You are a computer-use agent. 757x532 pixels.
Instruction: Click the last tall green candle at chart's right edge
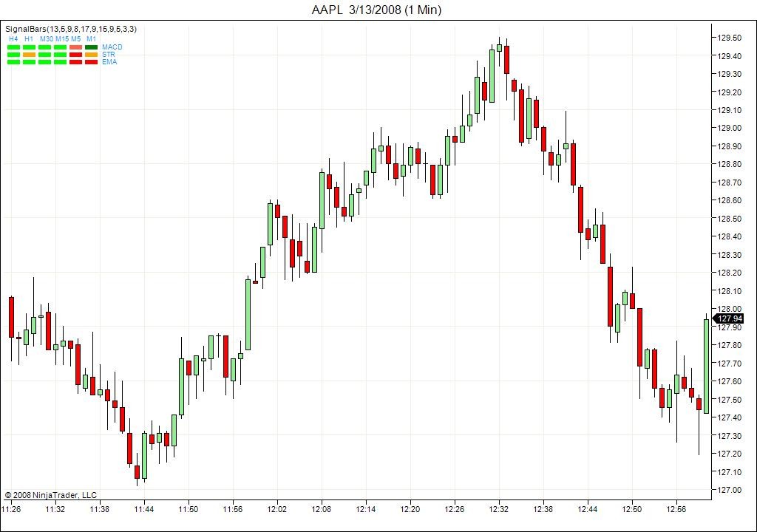[706, 366]
